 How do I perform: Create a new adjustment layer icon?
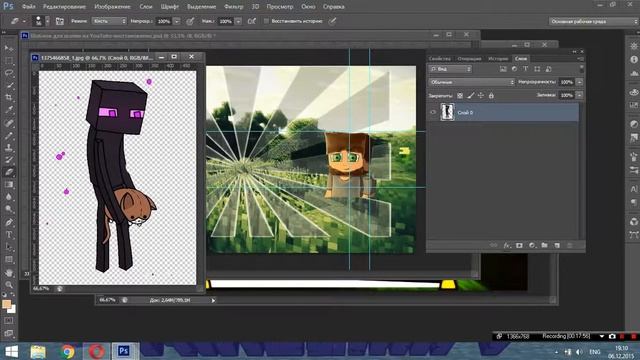532,245
